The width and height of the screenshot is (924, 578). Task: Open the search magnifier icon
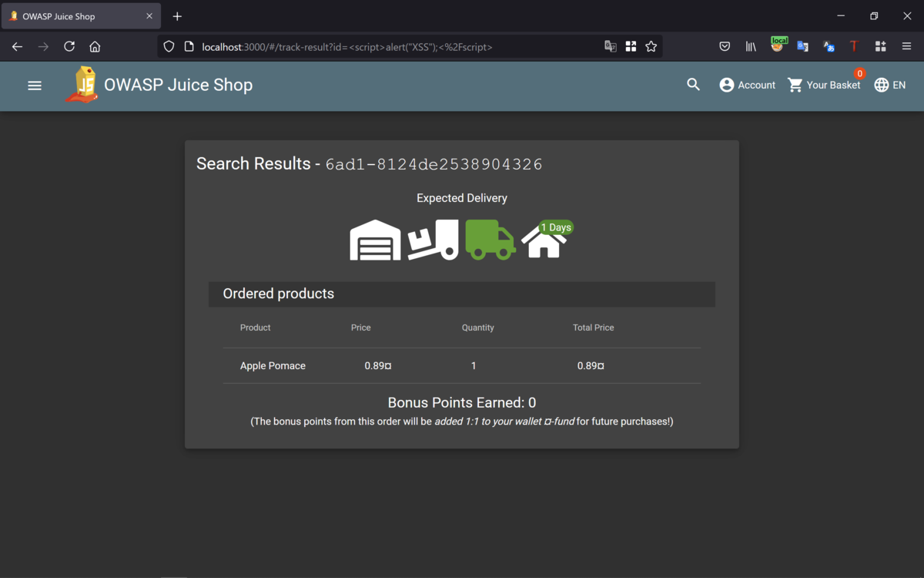pos(693,85)
